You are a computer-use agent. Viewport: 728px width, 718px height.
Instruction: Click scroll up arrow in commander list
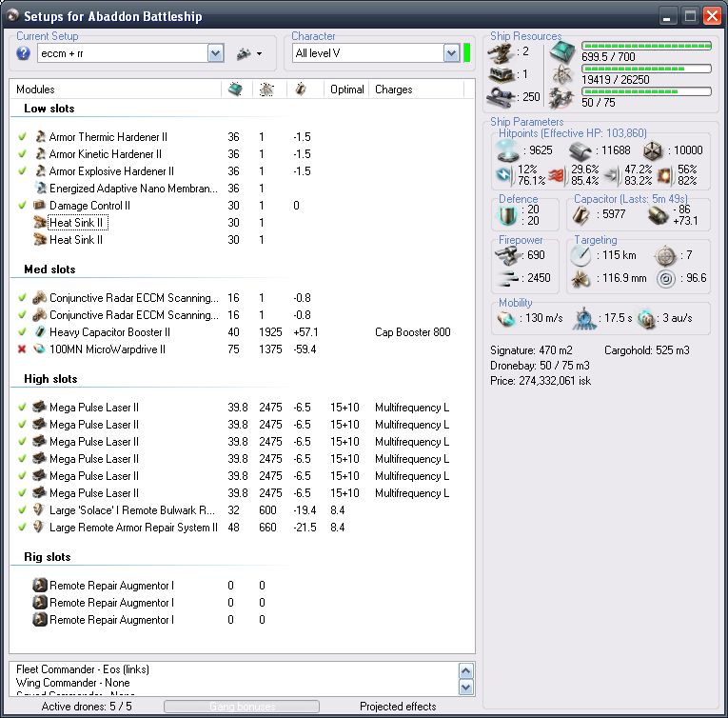coord(466,670)
